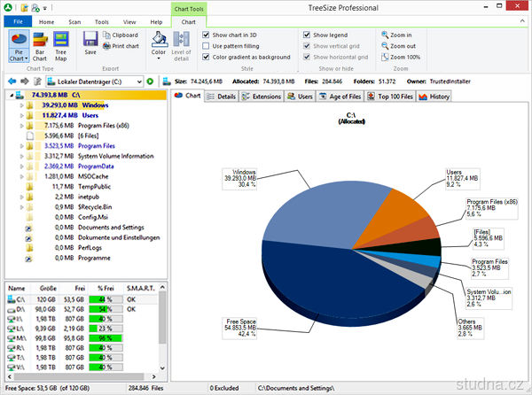Viewport: 532px width, 395px height.
Task: Open the Quick Access Toolbar dropdown arrow
Action: pyautogui.click(x=45, y=8)
